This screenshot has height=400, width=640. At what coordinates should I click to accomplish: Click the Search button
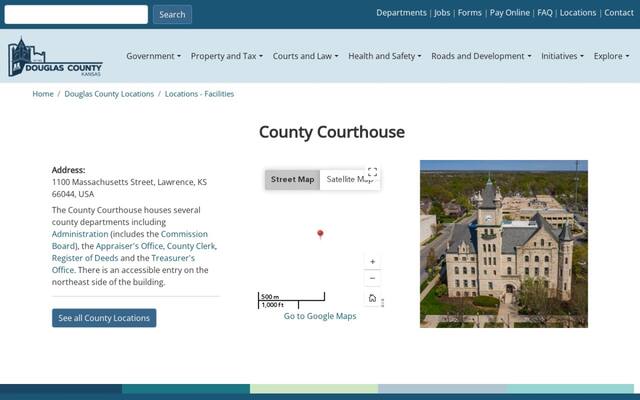click(172, 14)
